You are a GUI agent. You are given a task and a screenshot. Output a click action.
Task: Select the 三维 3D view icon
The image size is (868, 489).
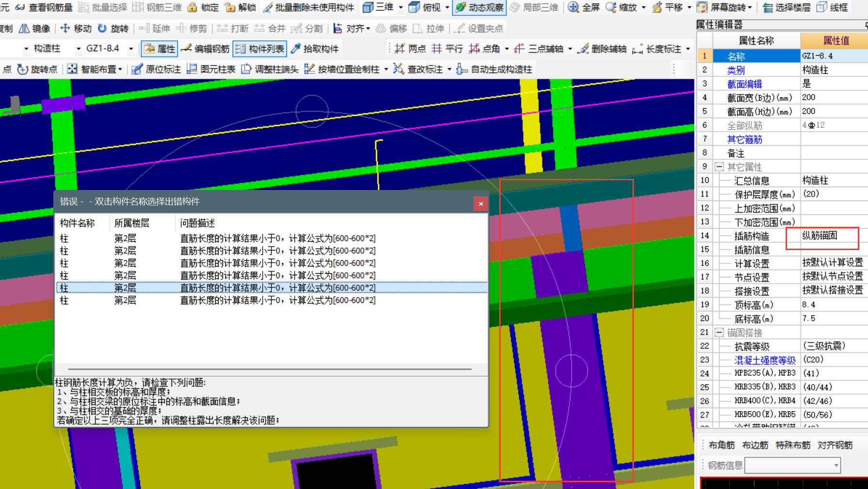pos(368,7)
